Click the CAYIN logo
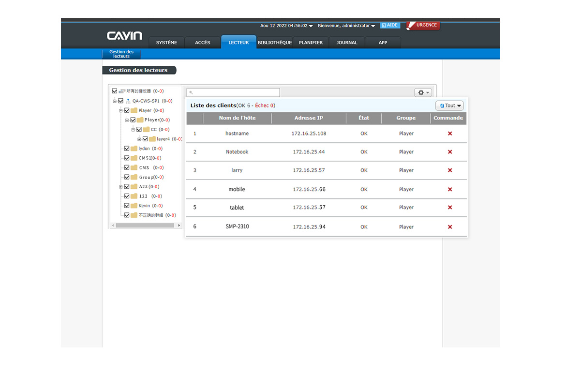 tap(124, 36)
